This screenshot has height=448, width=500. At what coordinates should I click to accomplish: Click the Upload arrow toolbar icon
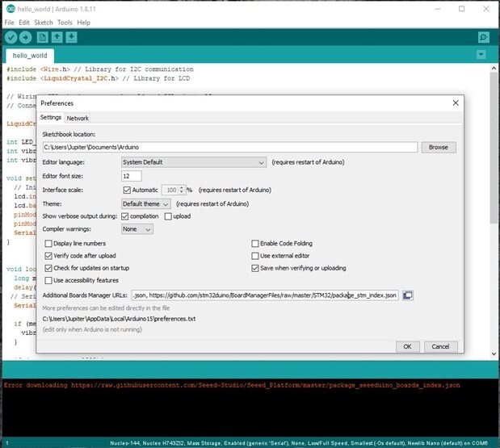pyautogui.click(x=25, y=37)
